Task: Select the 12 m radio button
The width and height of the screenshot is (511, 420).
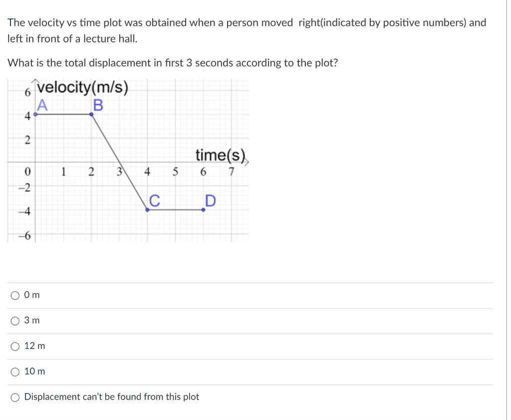Action: point(15,346)
